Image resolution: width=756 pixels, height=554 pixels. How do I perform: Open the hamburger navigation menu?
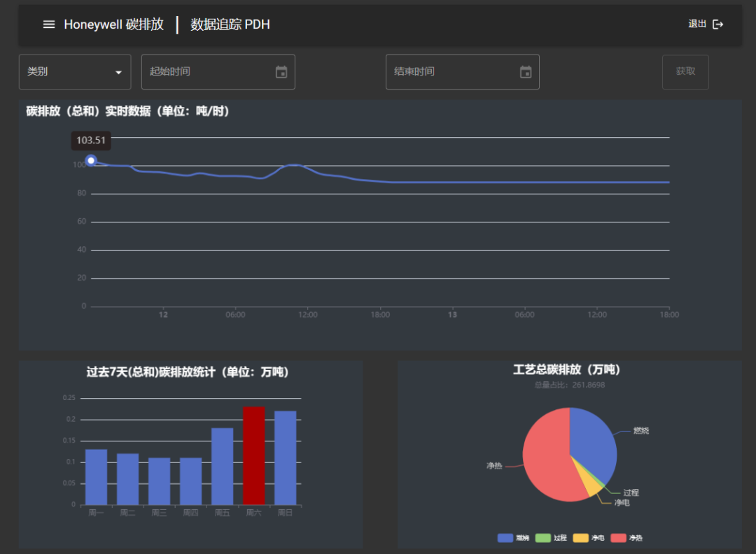point(49,24)
